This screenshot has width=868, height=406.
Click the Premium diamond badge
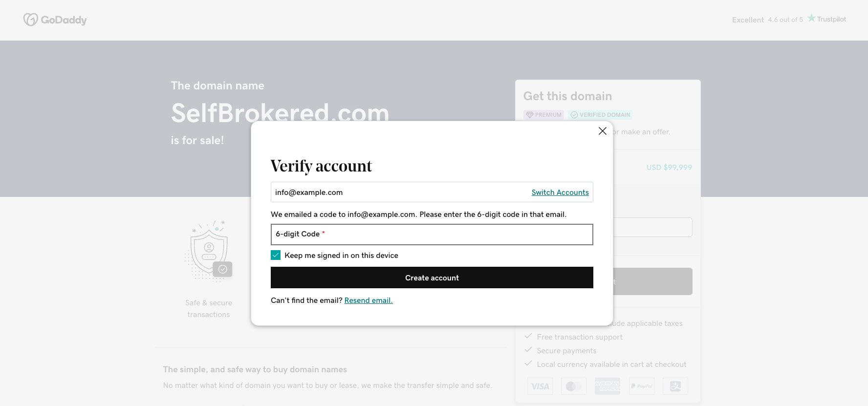click(543, 115)
